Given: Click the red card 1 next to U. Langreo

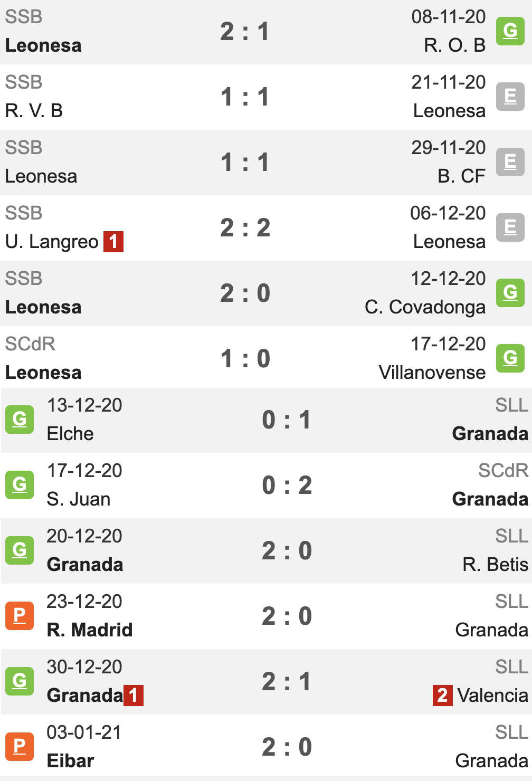Looking at the screenshot, I should (113, 242).
